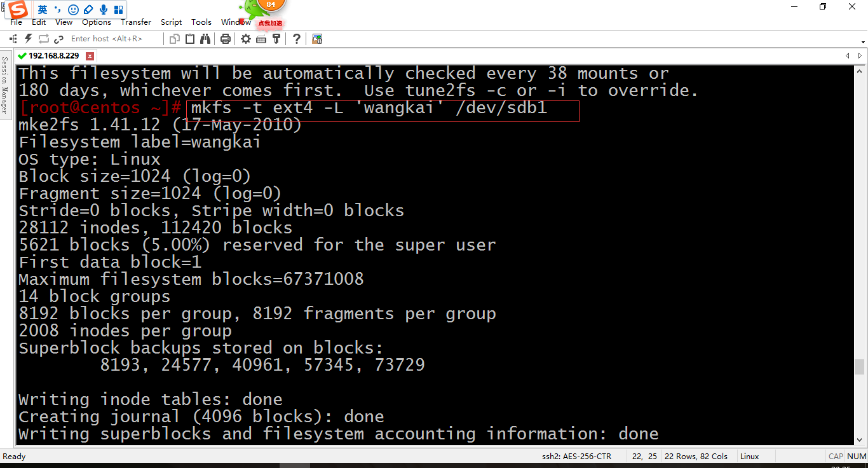Viewport: 868px width, 468px height.
Task: Open the Sogou toolbox grid icon
Action: coord(119,10)
